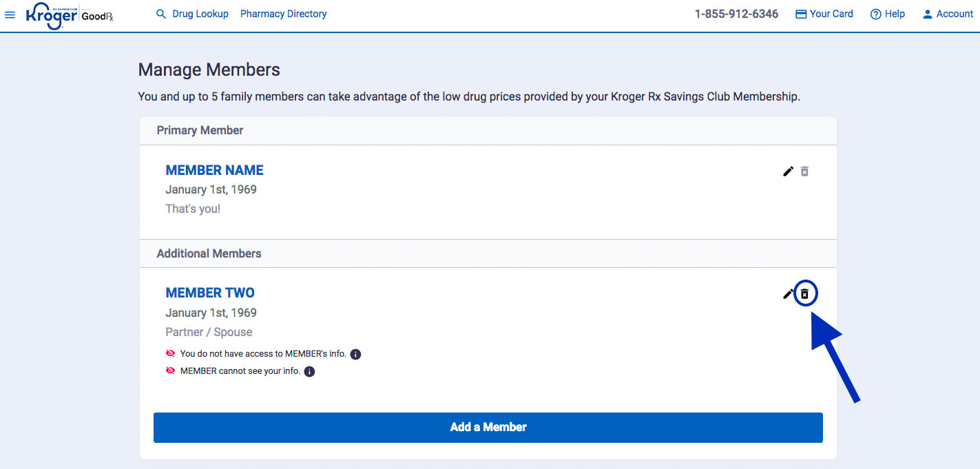Toggle crossed-eye icon for MEMBER seeing your info
Screen dimensions: 980x469
pos(171,371)
